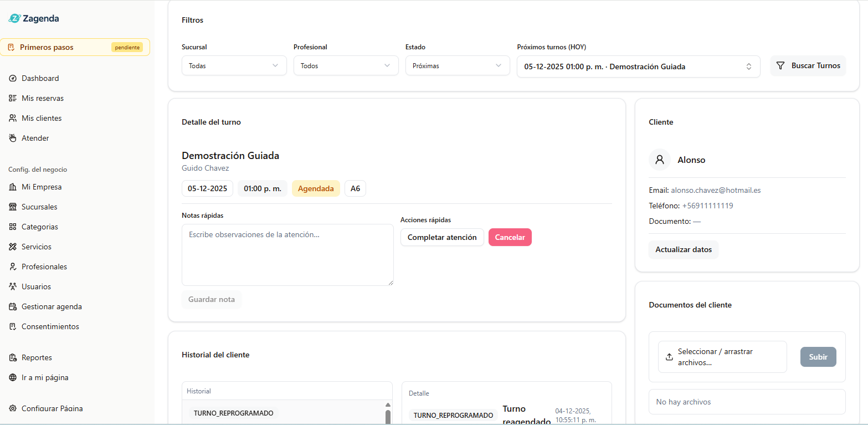Click the Alonso client avatar icon

(660, 160)
